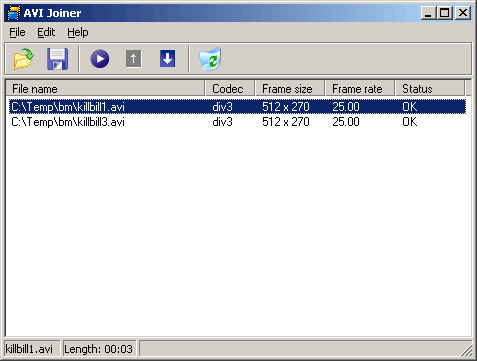Open the Edit menu

click(46, 32)
